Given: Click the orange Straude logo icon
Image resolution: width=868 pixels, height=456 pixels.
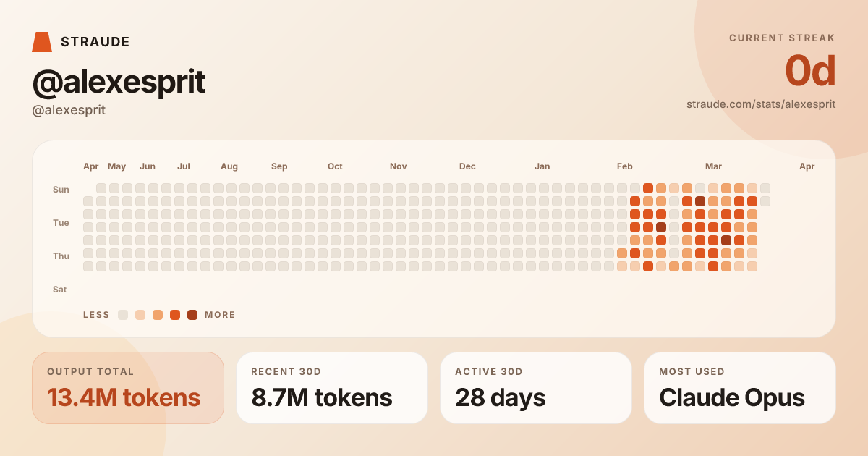Looking at the screenshot, I should click(x=42, y=42).
